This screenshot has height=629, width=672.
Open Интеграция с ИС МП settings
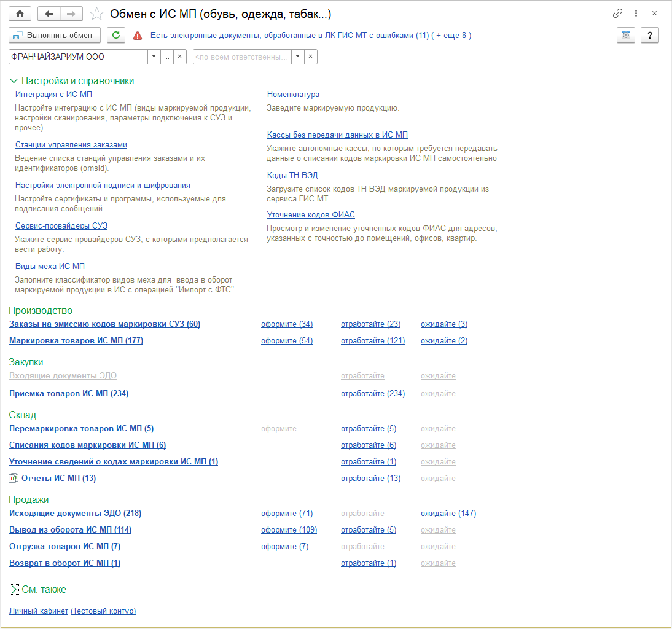53,94
